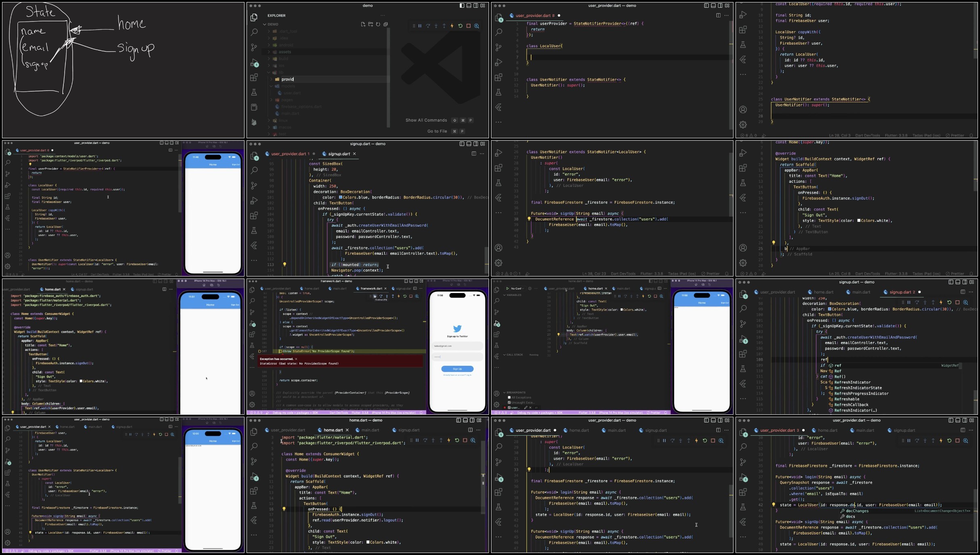The width and height of the screenshot is (980, 555).
Task: Open the Colors.blue swatch on line 101 of signup.dart
Action: 341,197
